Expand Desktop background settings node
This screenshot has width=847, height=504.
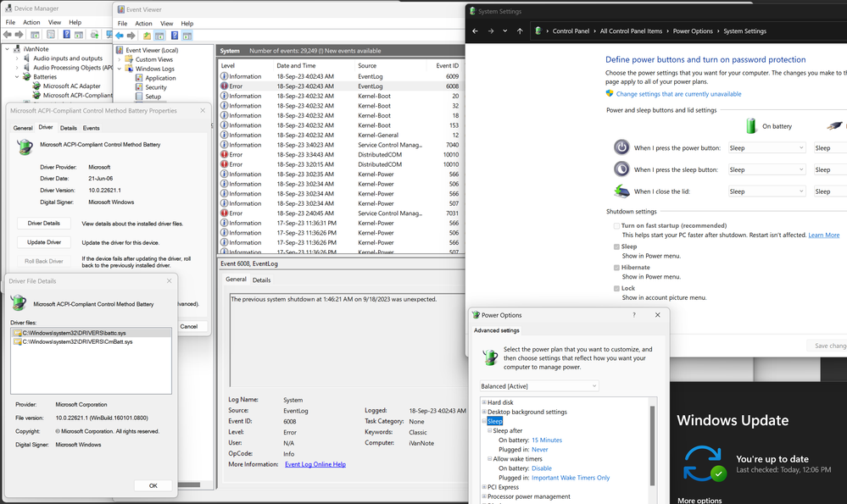point(484,412)
